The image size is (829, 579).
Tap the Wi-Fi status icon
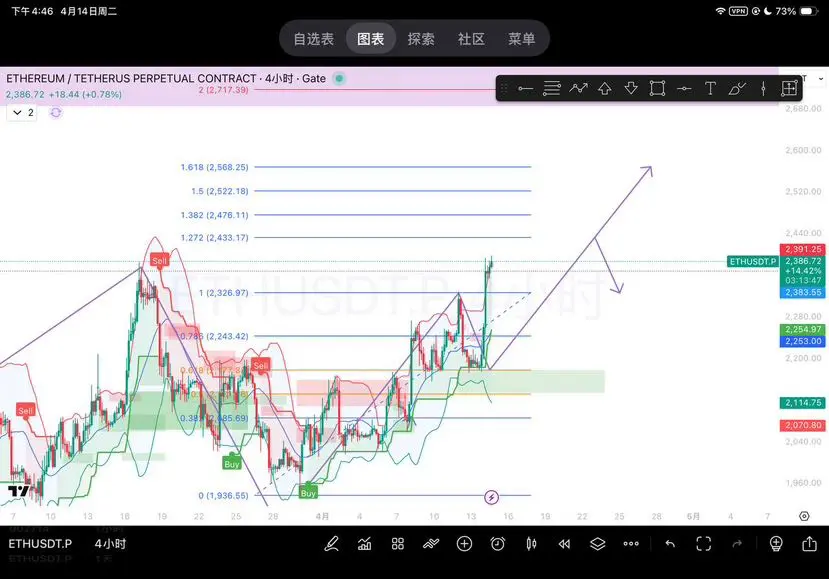[720, 11]
